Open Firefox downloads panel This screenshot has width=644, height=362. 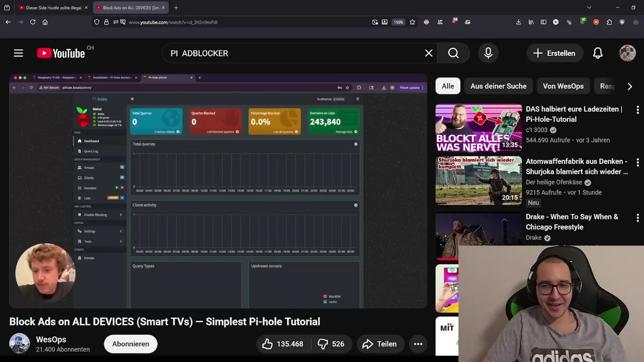519,22
